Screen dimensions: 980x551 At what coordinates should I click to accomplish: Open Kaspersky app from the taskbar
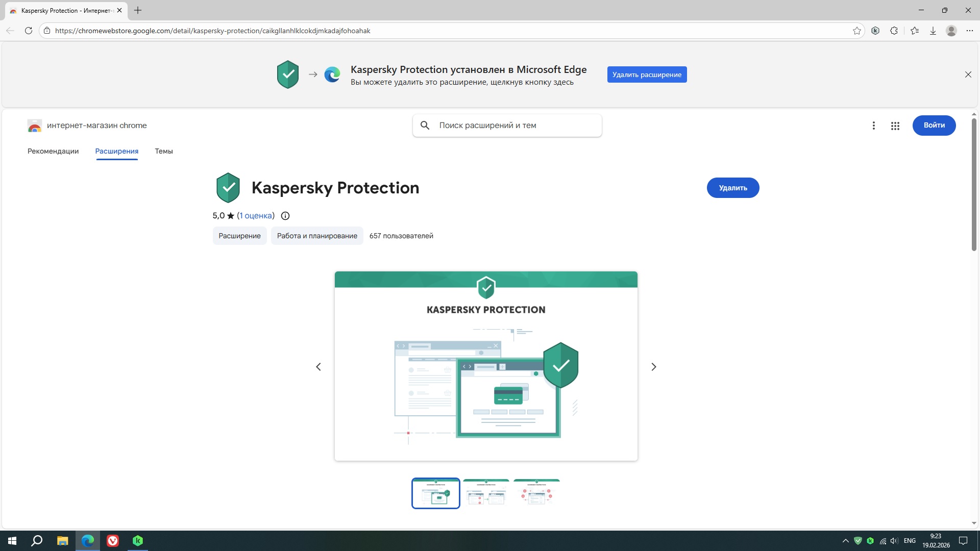tap(138, 540)
